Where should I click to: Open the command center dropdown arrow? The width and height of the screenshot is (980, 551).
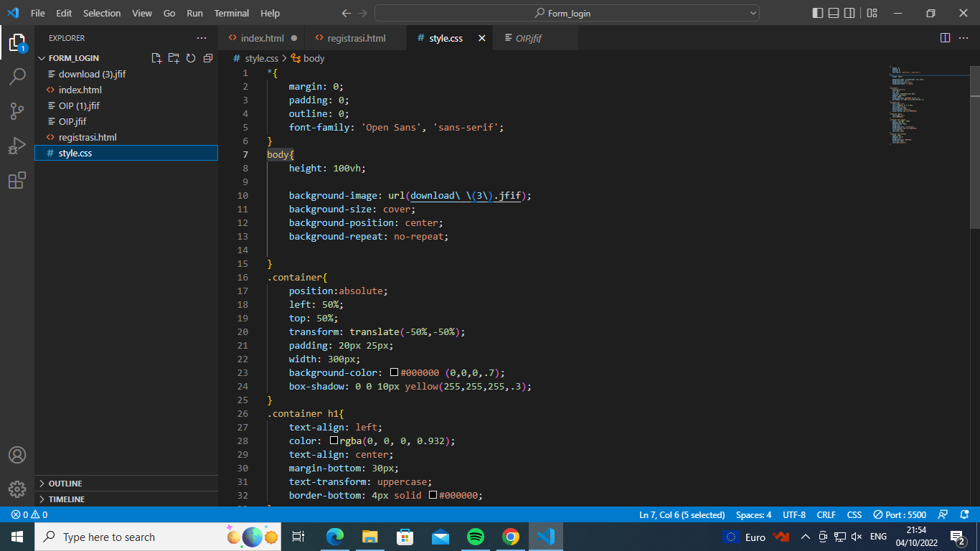753,13
